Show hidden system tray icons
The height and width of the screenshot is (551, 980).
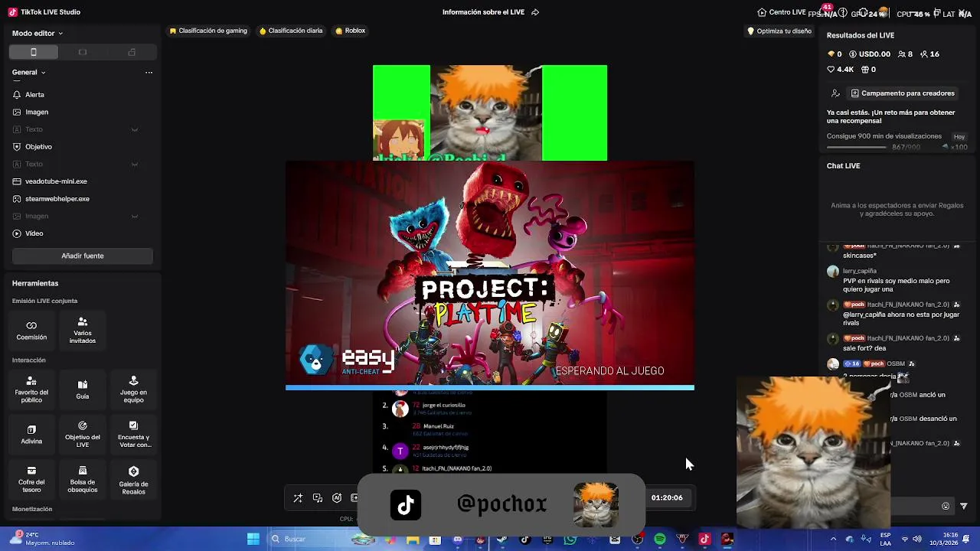833,539
